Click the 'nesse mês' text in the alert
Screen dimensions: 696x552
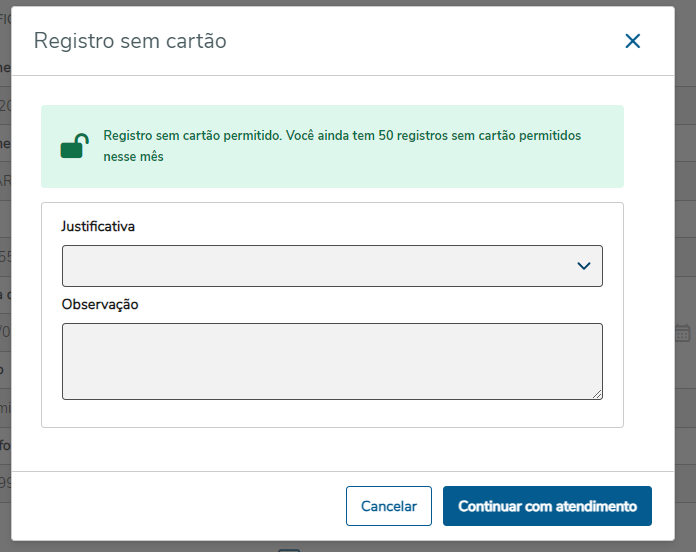pos(133,157)
